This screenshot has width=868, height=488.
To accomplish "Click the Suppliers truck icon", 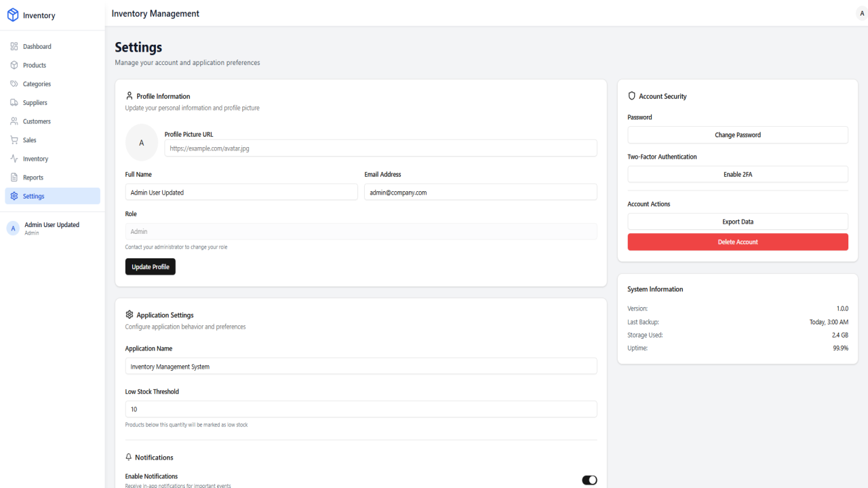I will (x=14, y=103).
